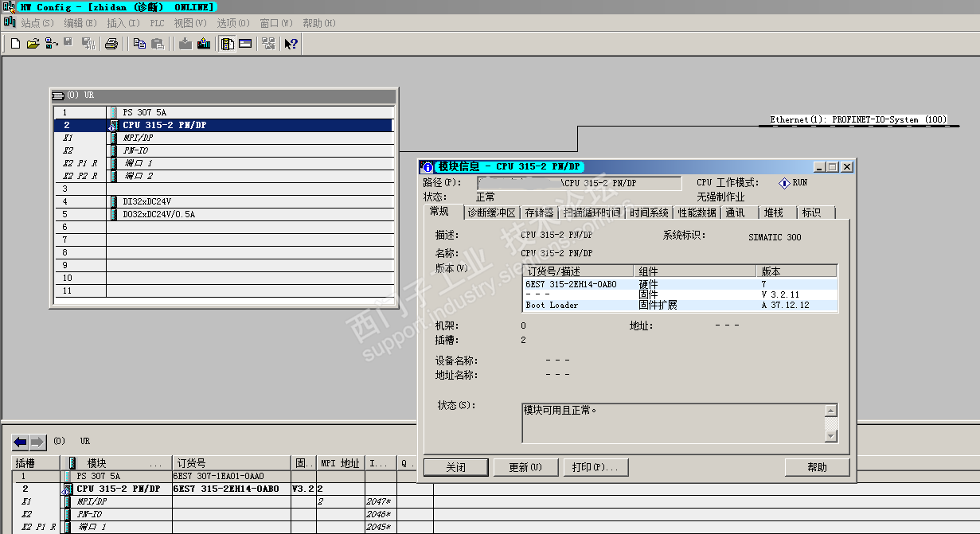Screen dimensions: 980x534
Task: Switch to the 存储器 tab
Action: tap(539, 212)
